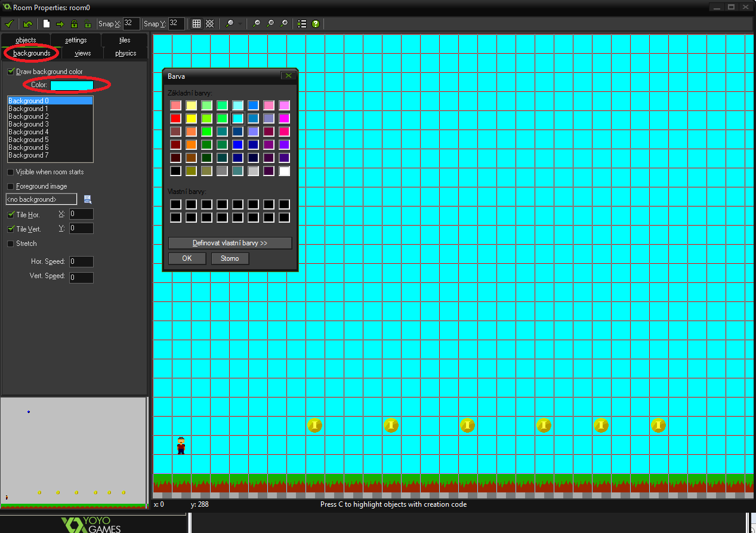The height and width of the screenshot is (533, 756).
Task: Toggle the square grid display icon
Action: [x=196, y=24]
